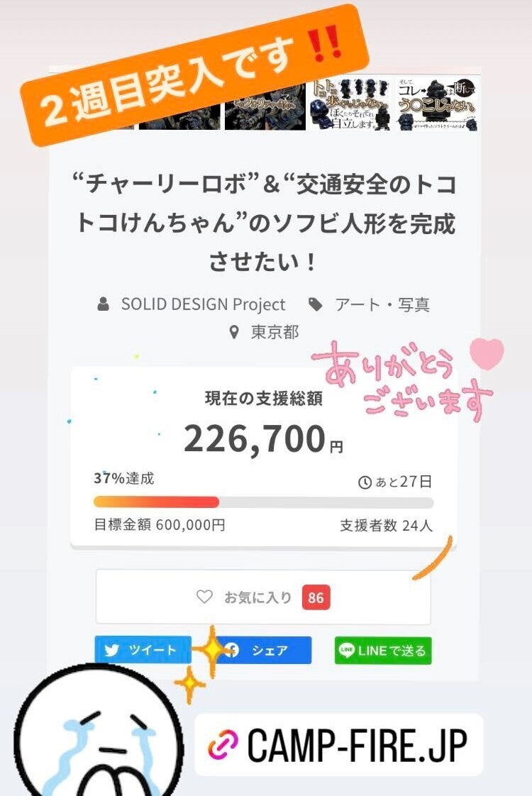Open the thumbnail with blue figures

pos(350,105)
